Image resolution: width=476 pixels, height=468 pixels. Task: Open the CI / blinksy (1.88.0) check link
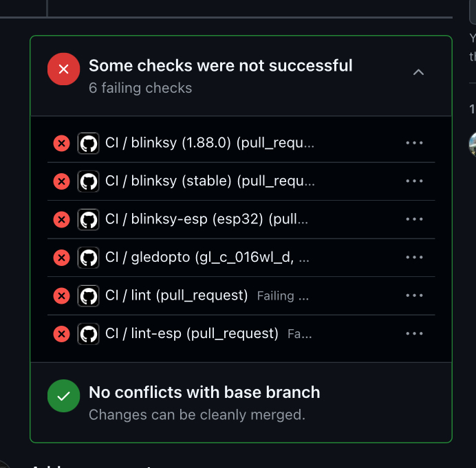(210, 143)
